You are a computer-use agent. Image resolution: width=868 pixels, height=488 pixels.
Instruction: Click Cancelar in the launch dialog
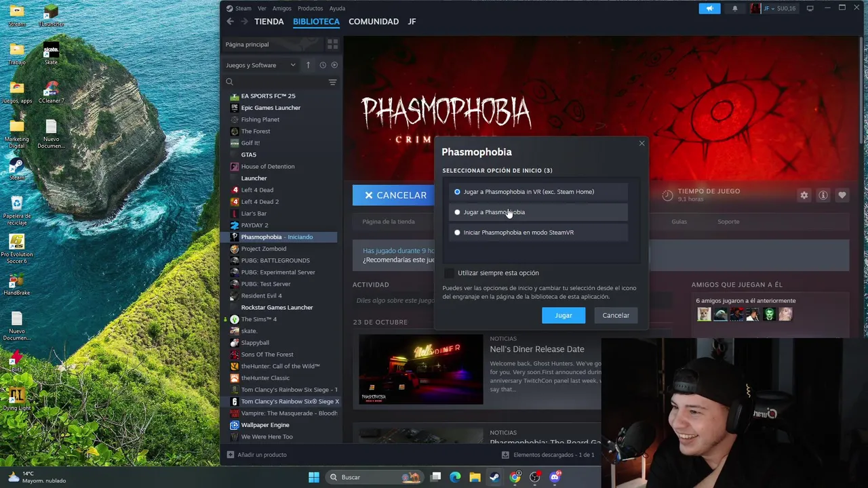click(x=616, y=315)
